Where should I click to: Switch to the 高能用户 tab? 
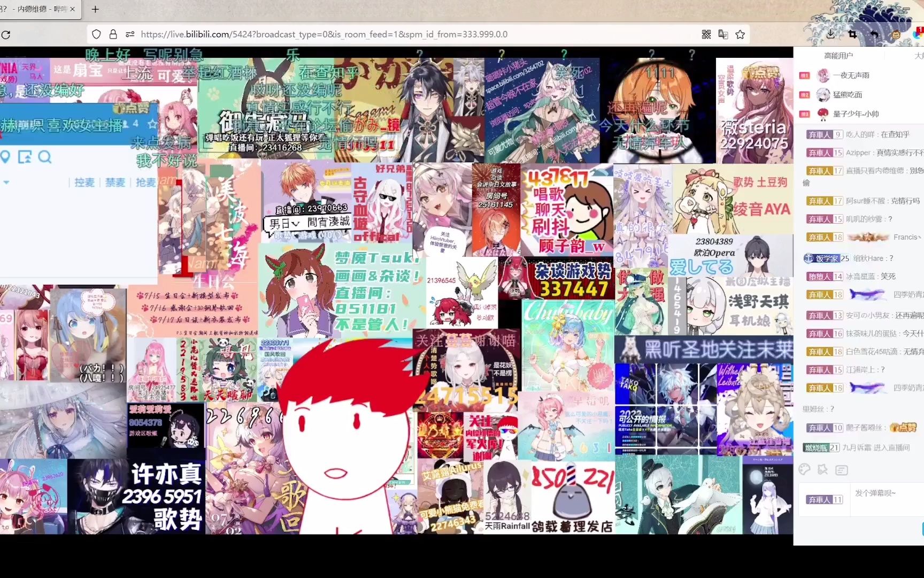[838, 56]
